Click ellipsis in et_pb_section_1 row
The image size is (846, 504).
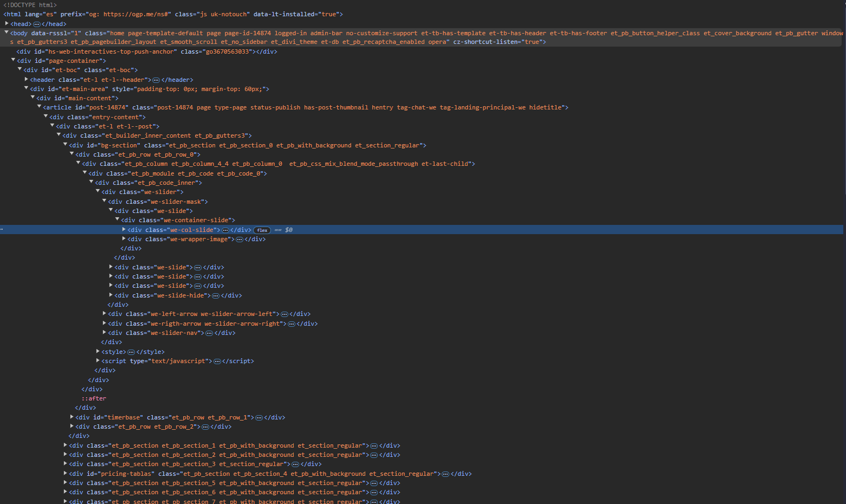pyautogui.click(x=374, y=445)
